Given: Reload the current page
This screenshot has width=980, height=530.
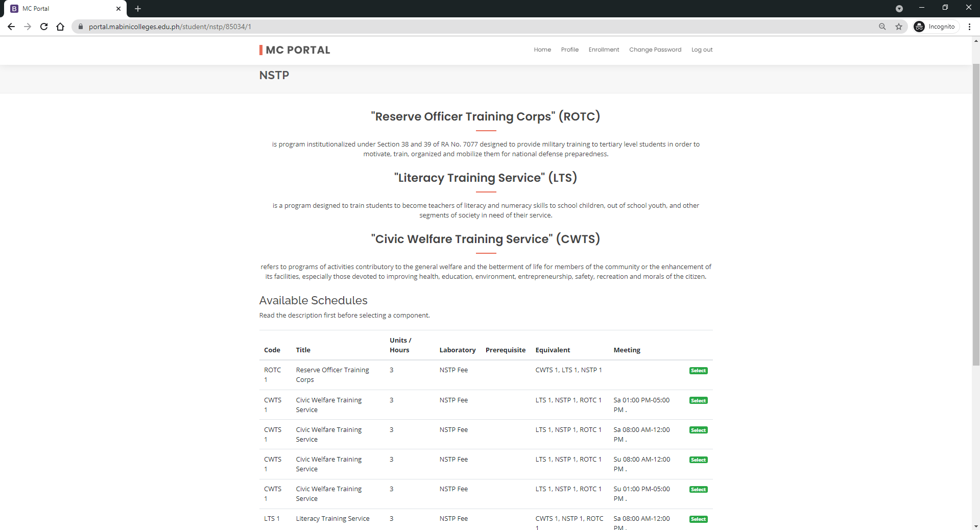Looking at the screenshot, I should click(44, 27).
